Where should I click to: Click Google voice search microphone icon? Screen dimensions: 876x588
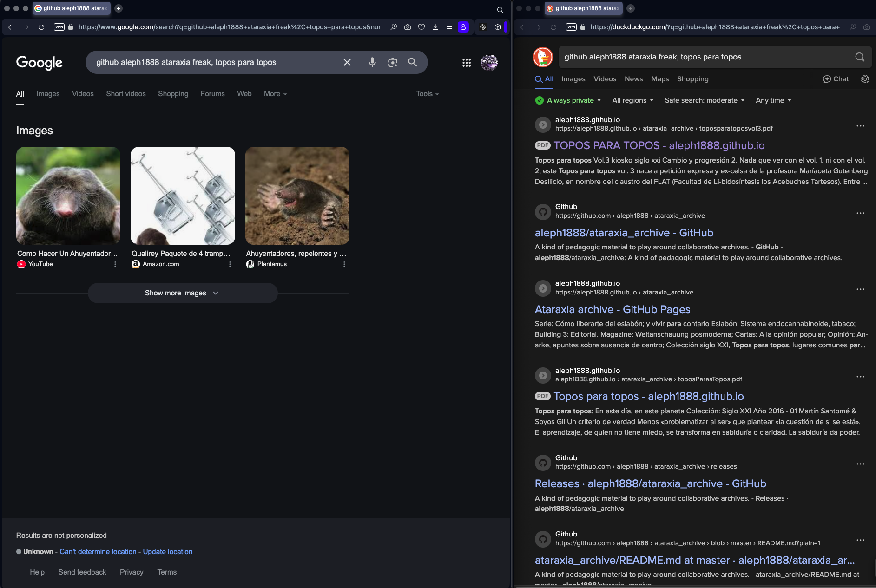[372, 62]
